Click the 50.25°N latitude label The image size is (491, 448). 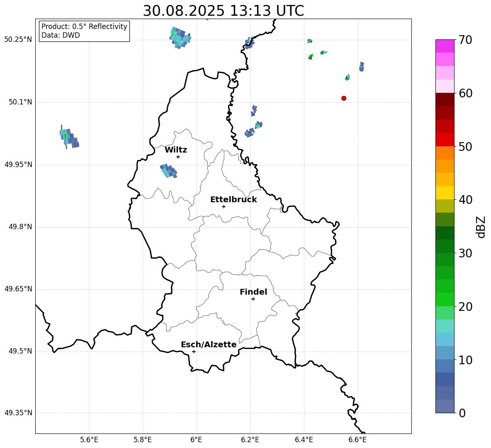pyautogui.click(x=18, y=40)
